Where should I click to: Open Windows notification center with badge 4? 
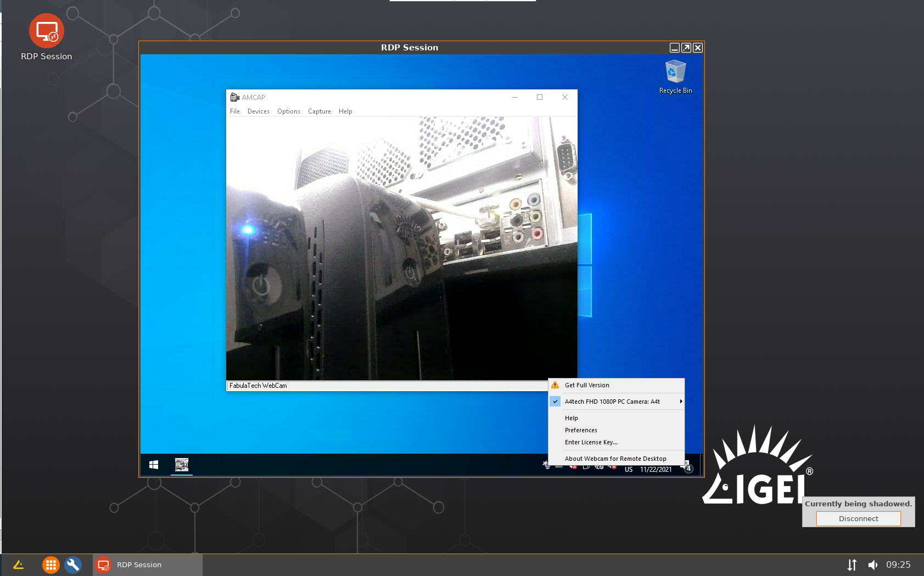tap(687, 467)
